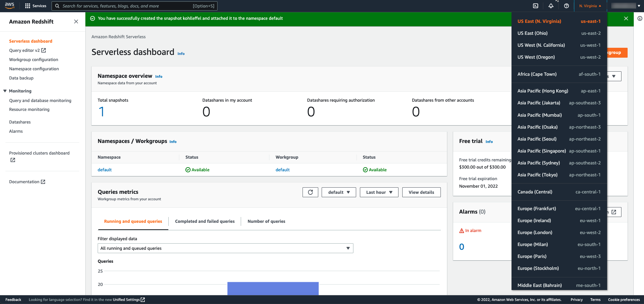Open Alarms in sidebar

[x=16, y=131]
